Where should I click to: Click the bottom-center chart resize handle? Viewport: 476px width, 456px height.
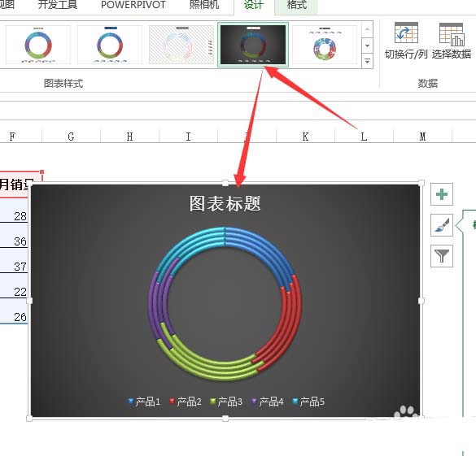click(225, 419)
